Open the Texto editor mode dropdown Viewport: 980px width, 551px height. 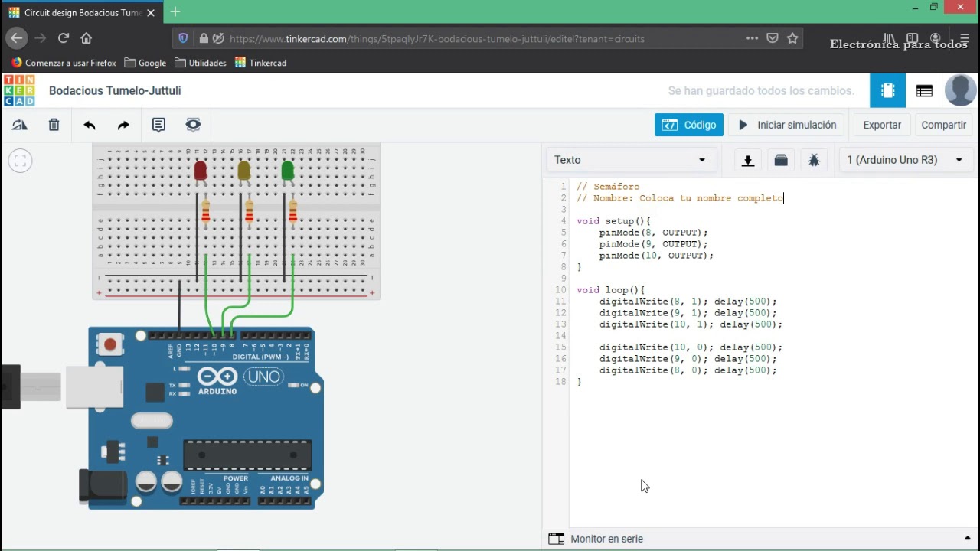[630, 160]
